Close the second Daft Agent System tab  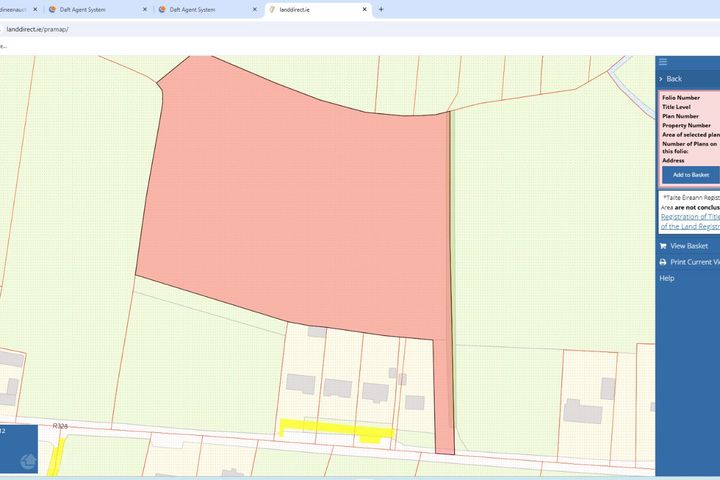(255, 9)
